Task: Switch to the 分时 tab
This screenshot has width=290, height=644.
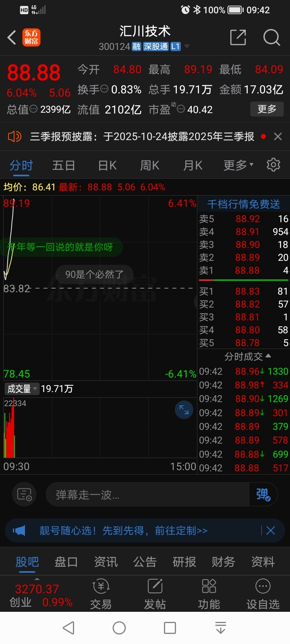Action: click(x=21, y=165)
